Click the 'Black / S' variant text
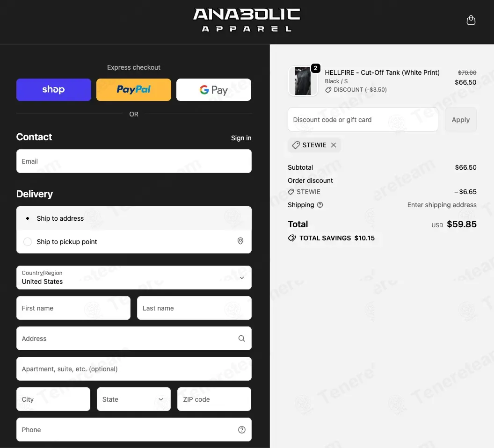This screenshot has width=494, height=448. pos(336,81)
